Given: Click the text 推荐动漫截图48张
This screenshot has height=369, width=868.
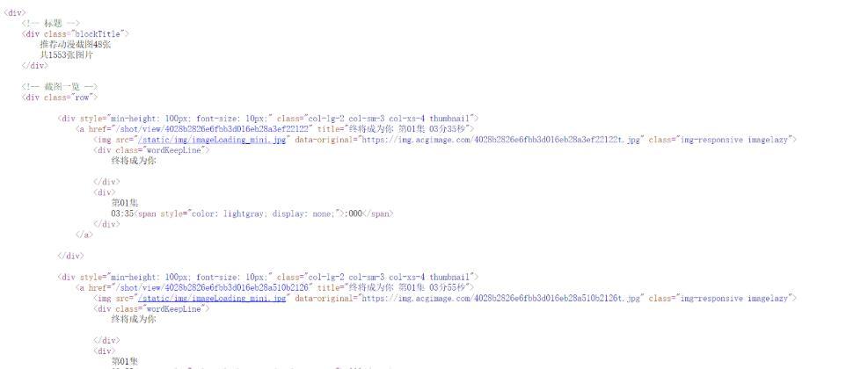Looking at the screenshot, I should click(76, 44).
